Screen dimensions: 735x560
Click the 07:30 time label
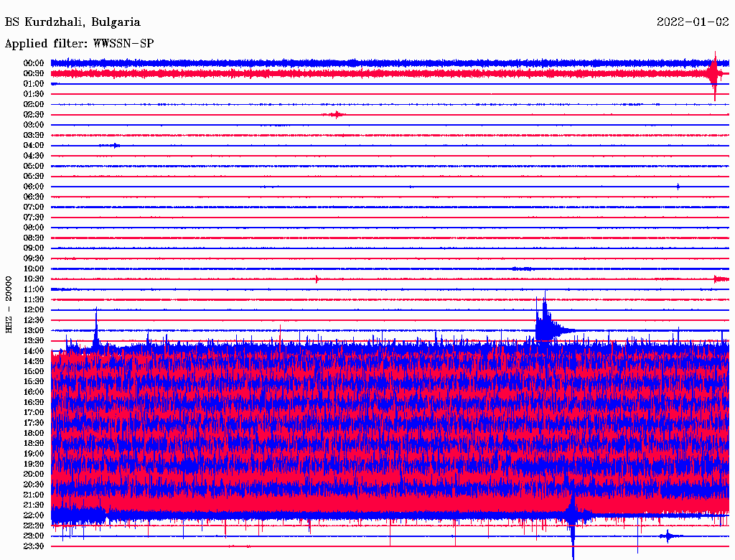[34, 218]
